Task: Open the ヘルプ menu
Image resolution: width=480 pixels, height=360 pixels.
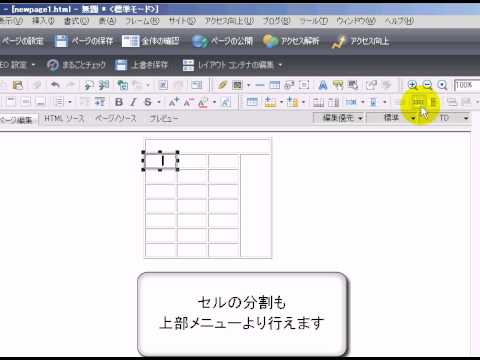Action: tap(399, 21)
